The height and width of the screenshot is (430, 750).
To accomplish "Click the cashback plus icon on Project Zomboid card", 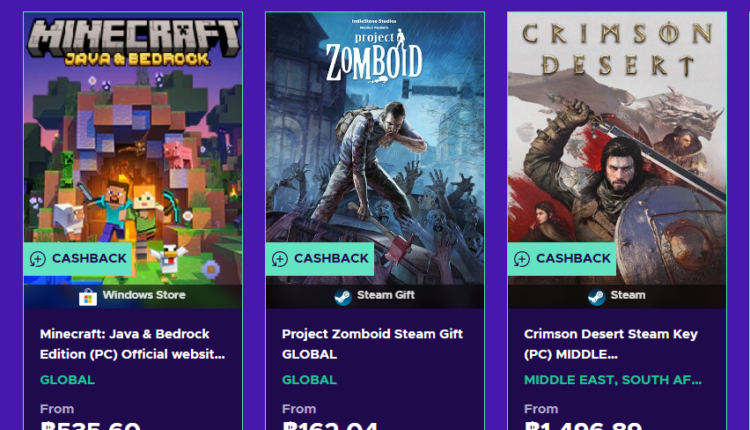I will point(280,259).
